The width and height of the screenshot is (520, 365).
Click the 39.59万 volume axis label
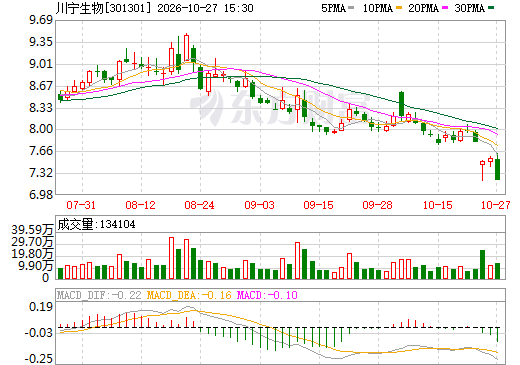point(32,230)
